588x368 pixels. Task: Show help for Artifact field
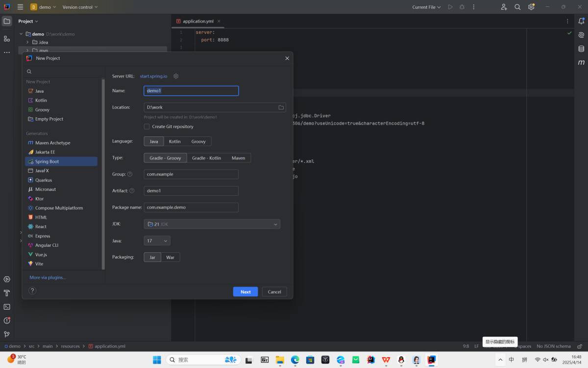[x=132, y=191]
